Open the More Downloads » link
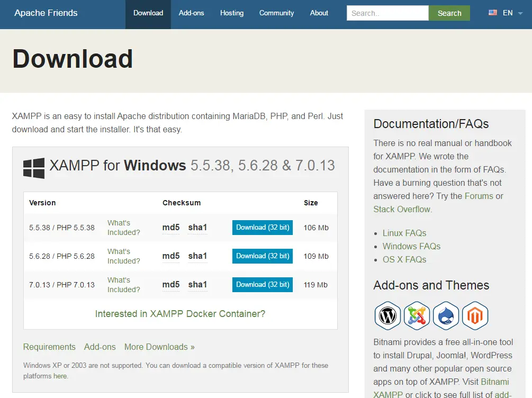Screen dimensions: 532x398 tap(159, 347)
